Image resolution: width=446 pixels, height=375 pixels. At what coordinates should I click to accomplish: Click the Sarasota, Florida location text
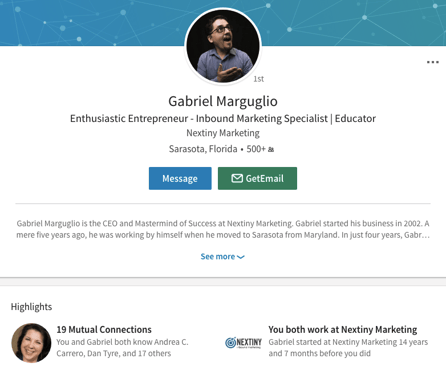(x=203, y=149)
